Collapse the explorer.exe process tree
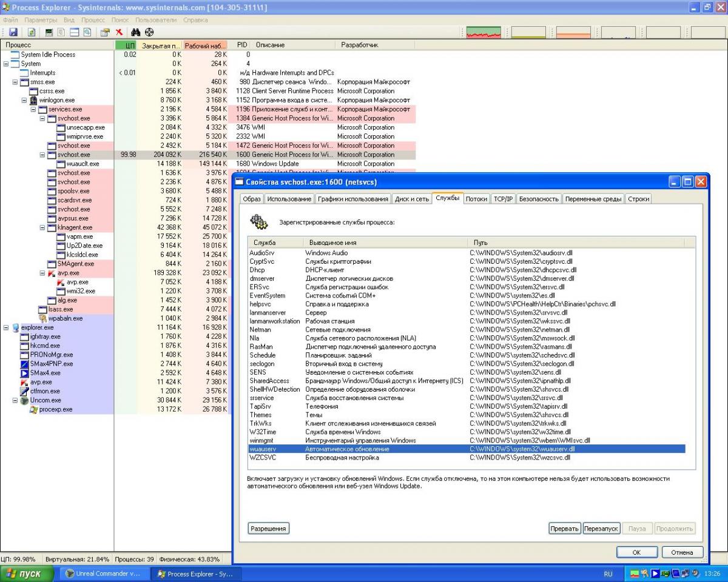728x582 pixels. click(7, 327)
